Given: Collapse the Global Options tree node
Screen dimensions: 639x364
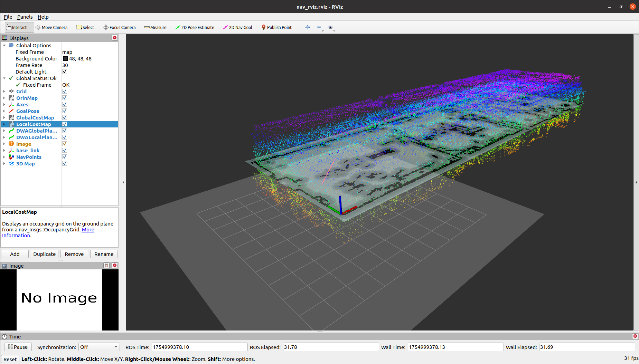Looking at the screenshot, I should point(4,45).
